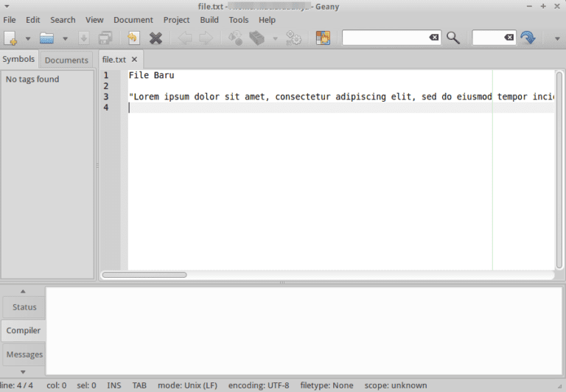Navigate forward one location arrow

coord(206,38)
